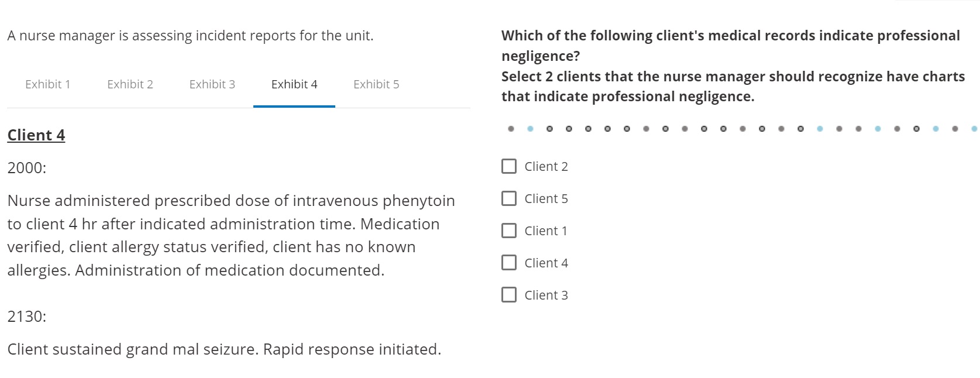980x378 pixels.
Task: Click the blue dot near the row's right end
Action: click(x=935, y=128)
